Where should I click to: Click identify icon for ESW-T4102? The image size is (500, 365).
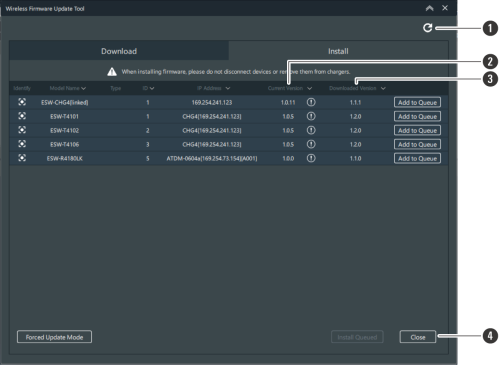click(x=22, y=130)
